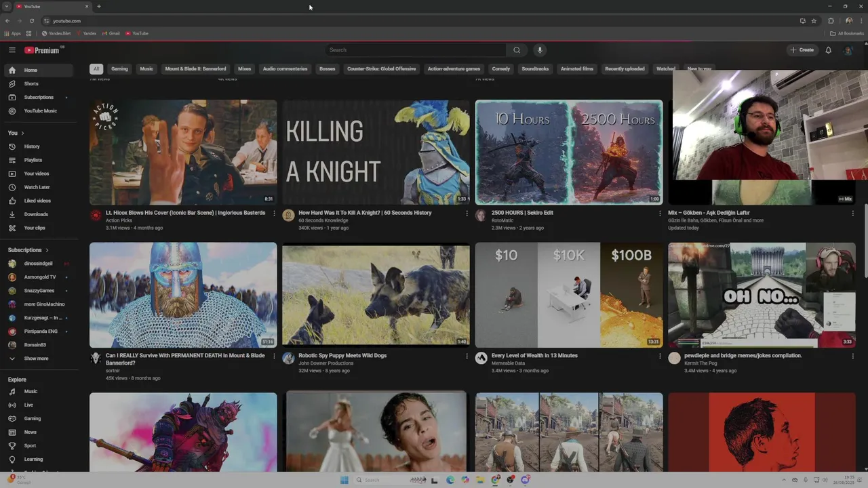The height and width of the screenshot is (488, 868).
Task: Select the Audio commentaries chip
Action: coord(285,68)
